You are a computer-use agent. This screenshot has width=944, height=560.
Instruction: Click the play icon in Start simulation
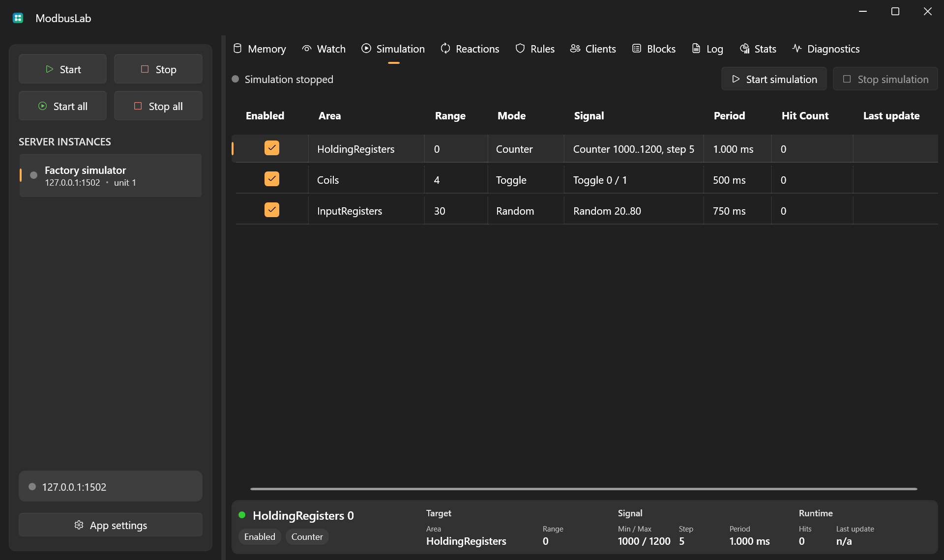click(x=736, y=79)
